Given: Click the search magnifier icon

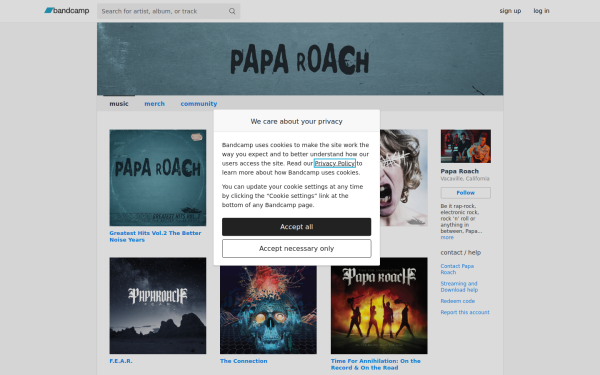Looking at the screenshot, I should (x=232, y=11).
